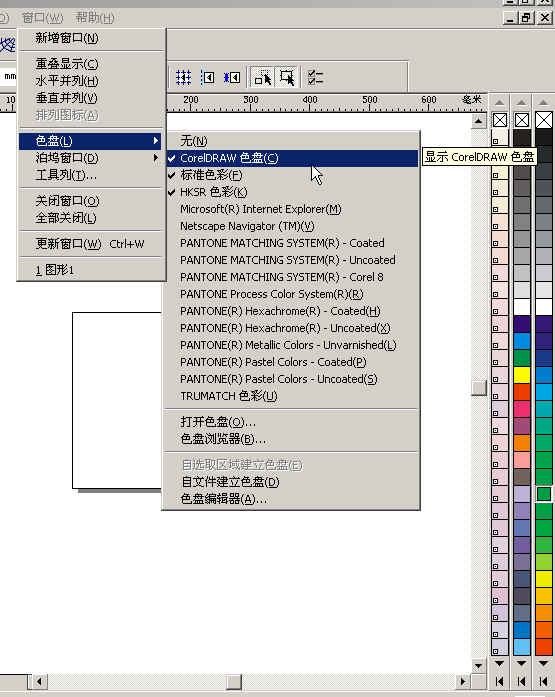Toggle the draw complex objects cursor icon
The image size is (555, 697).
(x=263, y=78)
